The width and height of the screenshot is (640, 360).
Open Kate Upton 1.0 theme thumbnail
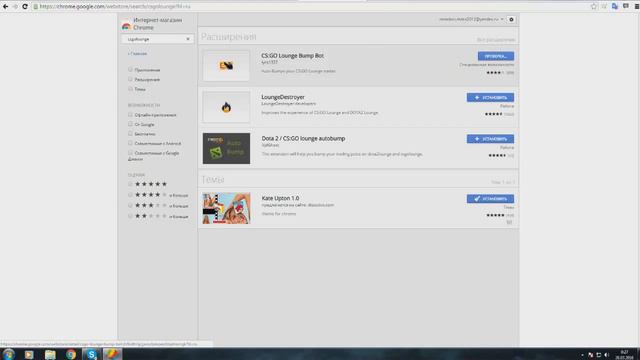(226, 208)
